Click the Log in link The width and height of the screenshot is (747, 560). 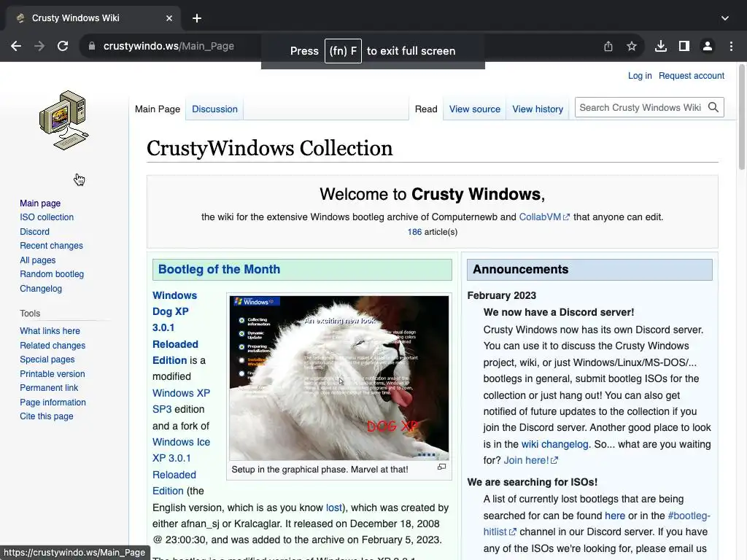coord(639,76)
